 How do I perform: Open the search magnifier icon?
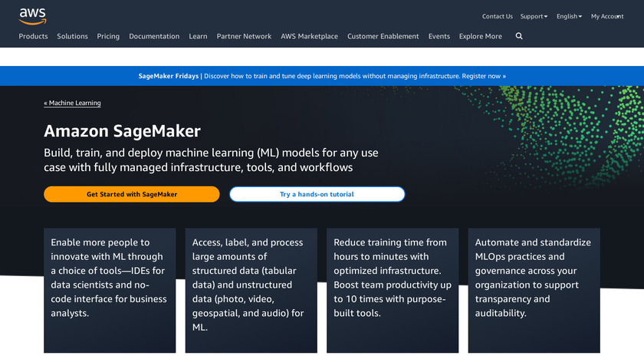pos(519,36)
